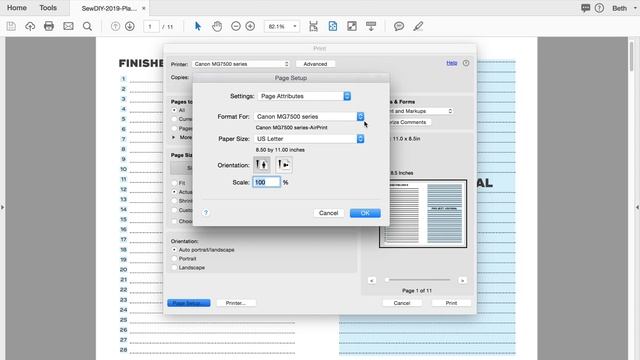The image size is (640, 360).
Task: Click the preview previous page arrow
Action: (x=372, y=280)
